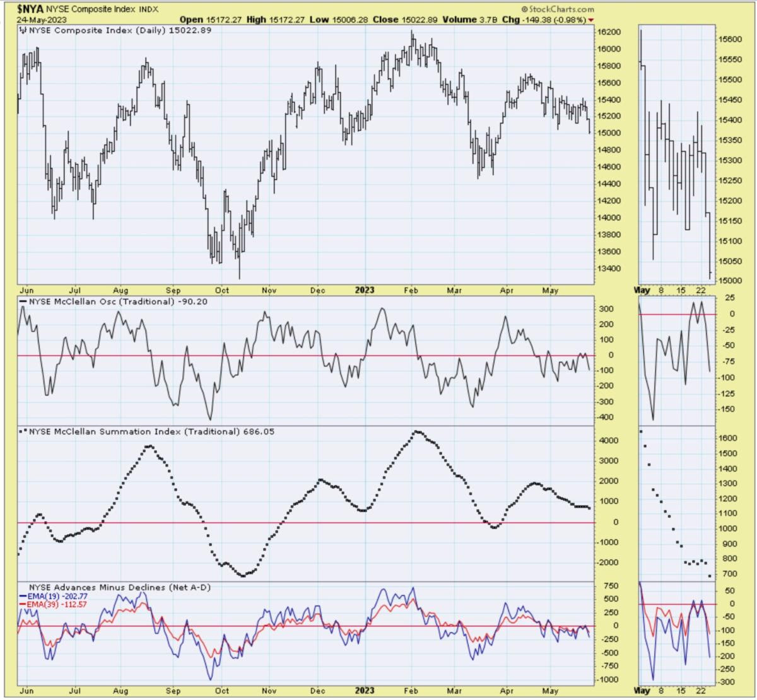Click the 16200 price axis label

pos(609,32)
